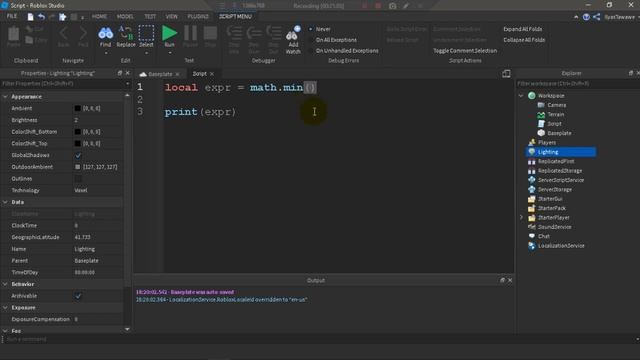
Task: Click Toggle Comment Selection
Action: click(465, 51)
